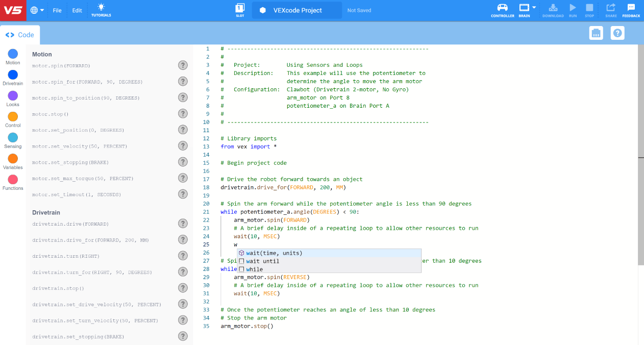Image resolution: width=644 pixels, height=345 pixels.
Task: Open help for motor.set_velocity command
Action: pyautogui.click(x=183, y=145)
